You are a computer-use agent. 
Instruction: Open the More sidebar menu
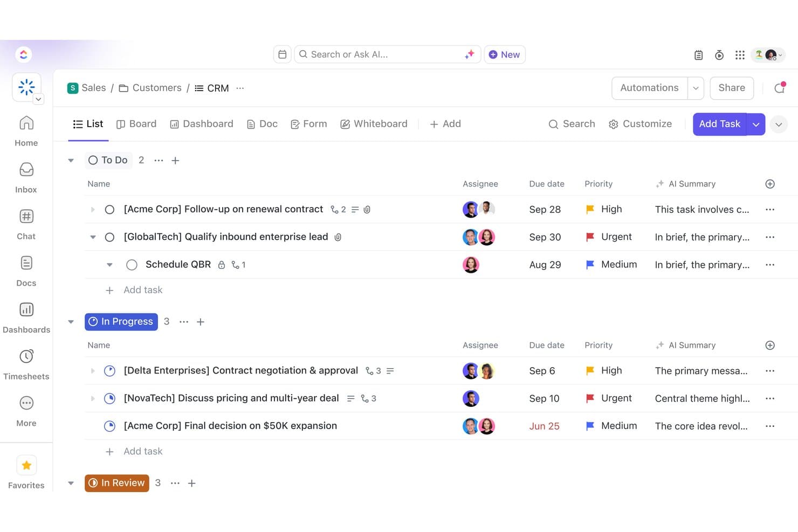[26, 412]
